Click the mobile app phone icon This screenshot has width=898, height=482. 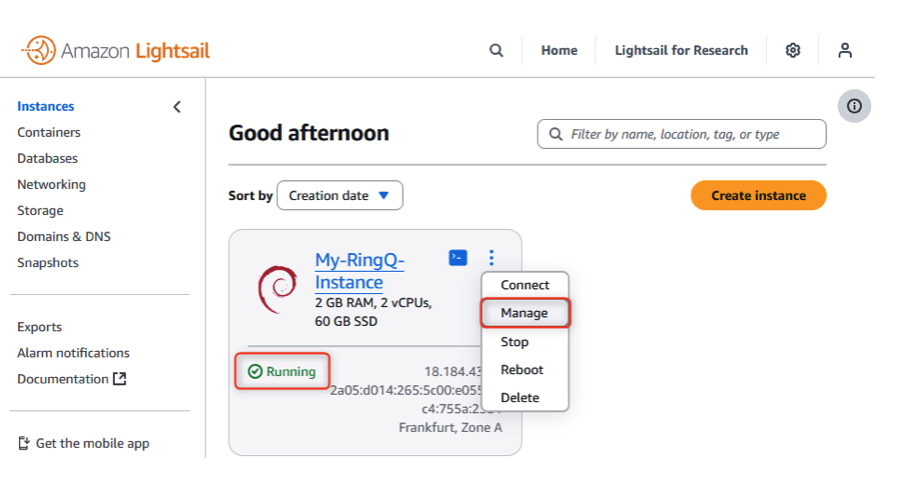23,443
